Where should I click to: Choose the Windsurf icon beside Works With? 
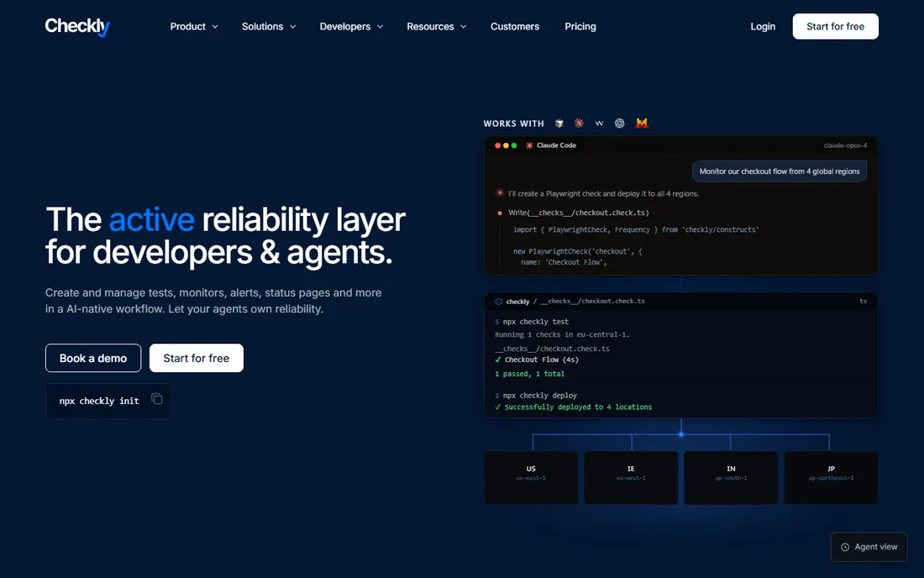tap(599, 123)
